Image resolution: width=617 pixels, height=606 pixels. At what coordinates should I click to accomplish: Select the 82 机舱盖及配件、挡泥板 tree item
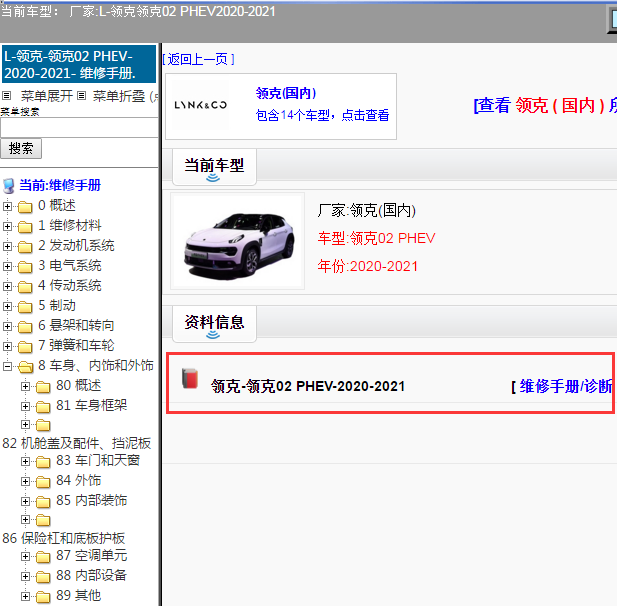[77, 443]
